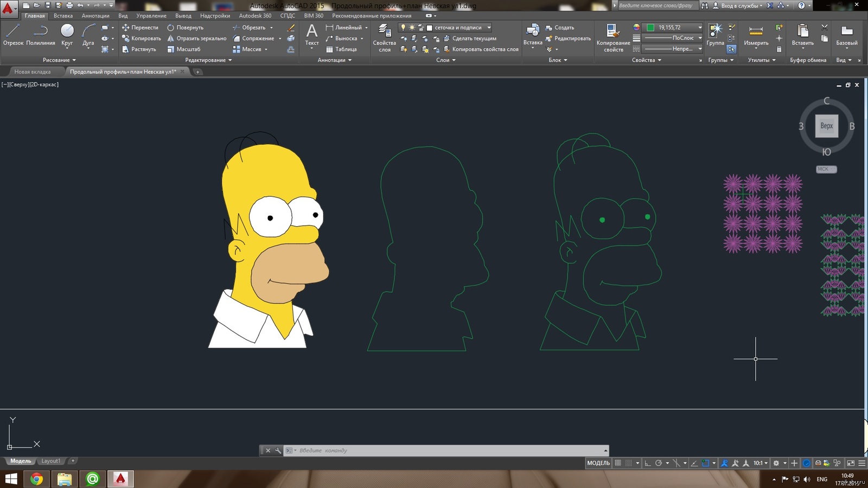868x488 pixels.
Task: Click the Растянуть stretch tool
Action: pos(139,49)
